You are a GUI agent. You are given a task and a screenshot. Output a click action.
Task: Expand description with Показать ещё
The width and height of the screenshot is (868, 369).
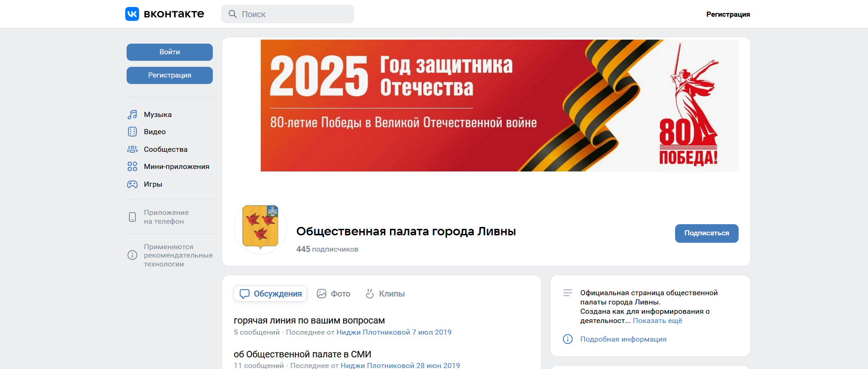point(657,321)
